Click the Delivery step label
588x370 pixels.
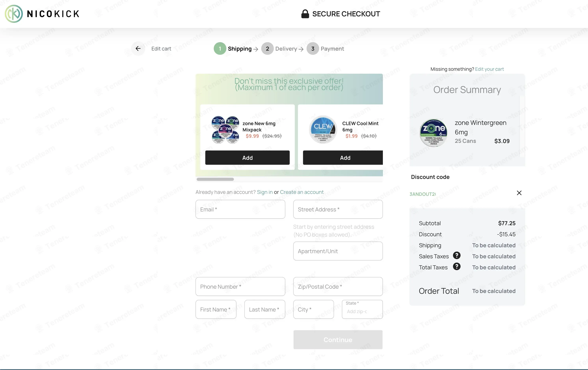tap(286, 49)
